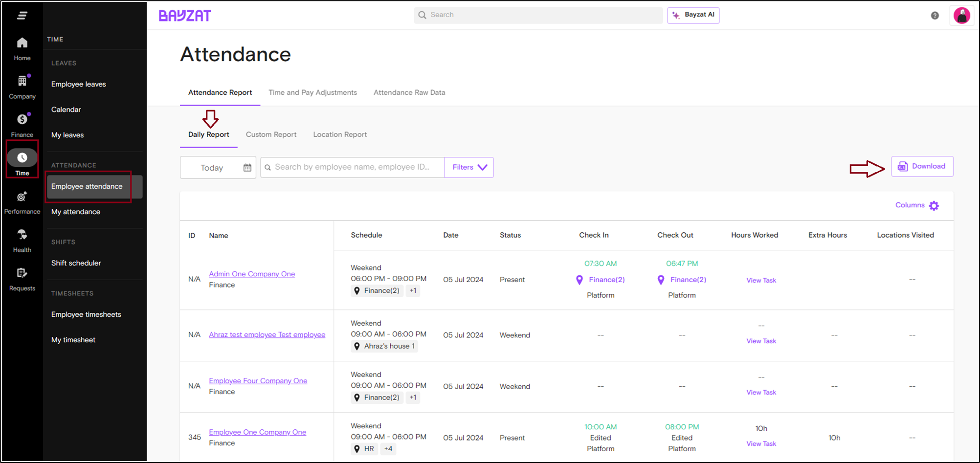
Task: Click the Schedule column header
Action: 366,235
